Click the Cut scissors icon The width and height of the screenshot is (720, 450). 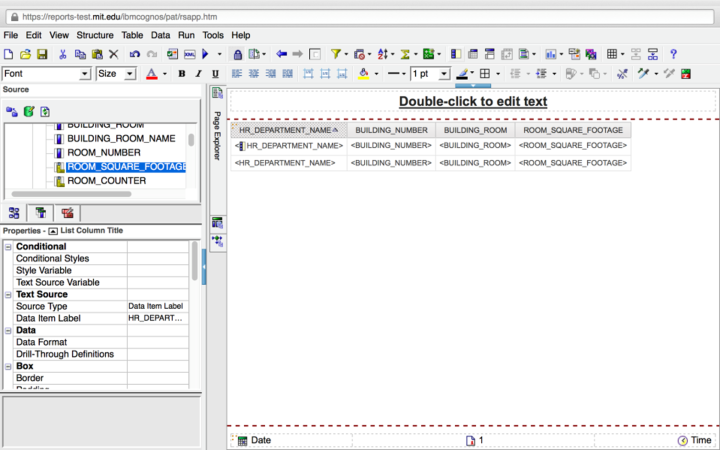[63, 54]
